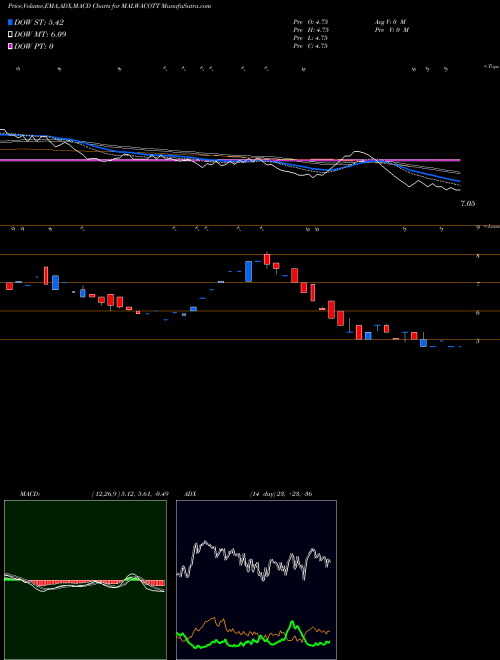Image resolution: width=500 pixels, height=660 pixels.
Task: Click the 'Pre C: 4.75' value
Action: (x=311, y=46)
